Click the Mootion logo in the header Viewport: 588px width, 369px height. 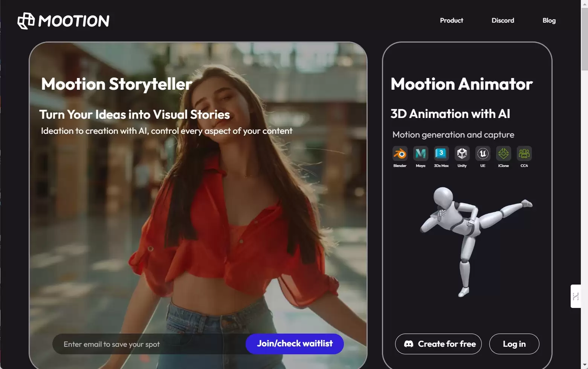[63, 21]
